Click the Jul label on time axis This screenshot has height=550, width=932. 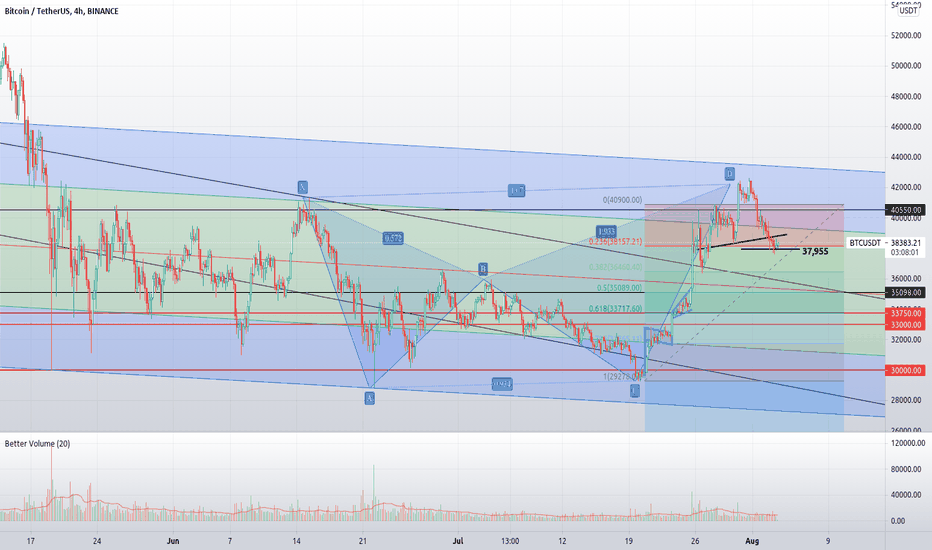click(x=458, y=541)
